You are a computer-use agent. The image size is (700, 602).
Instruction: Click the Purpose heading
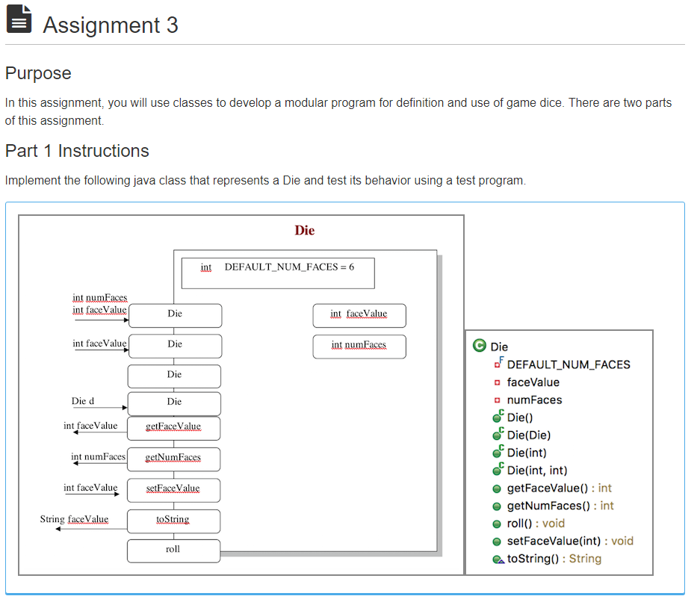37,73
